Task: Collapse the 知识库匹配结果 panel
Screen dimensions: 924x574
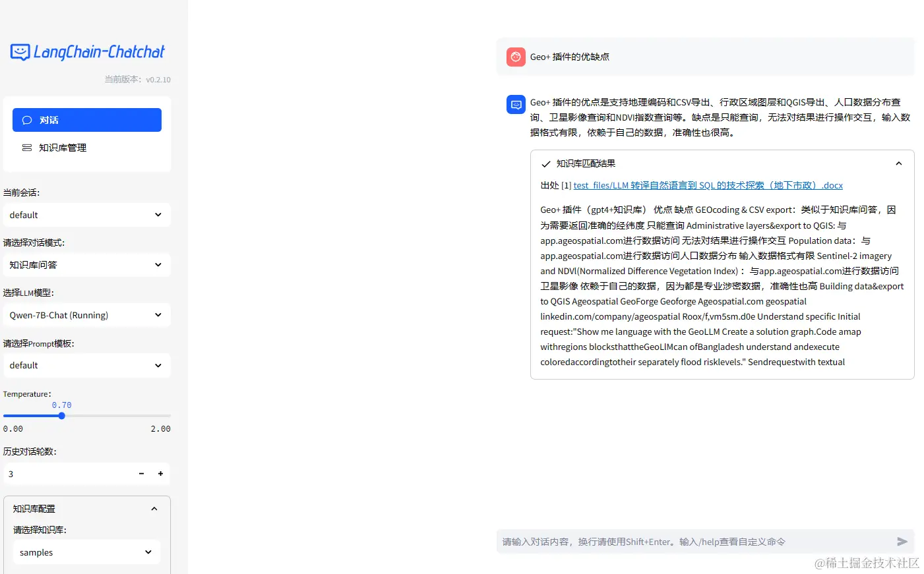Action: (x=898, y=163)
